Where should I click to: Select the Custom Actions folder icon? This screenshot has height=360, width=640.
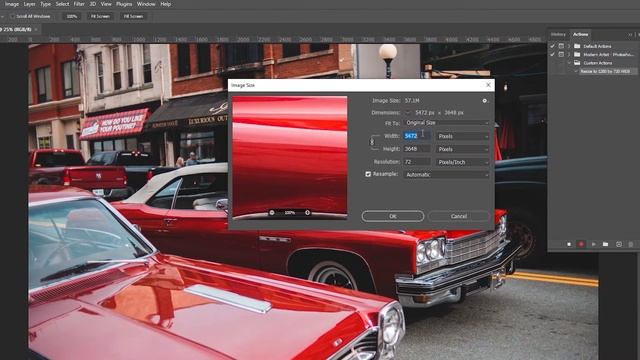577,63
